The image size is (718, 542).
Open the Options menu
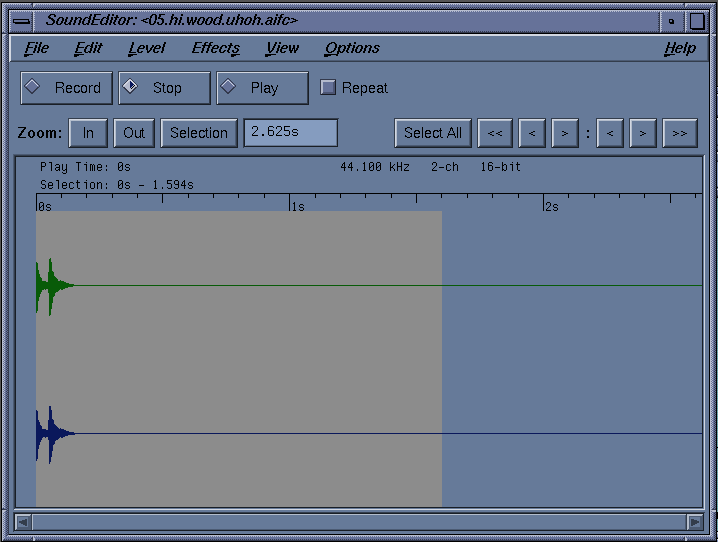[x=352, y=48]
